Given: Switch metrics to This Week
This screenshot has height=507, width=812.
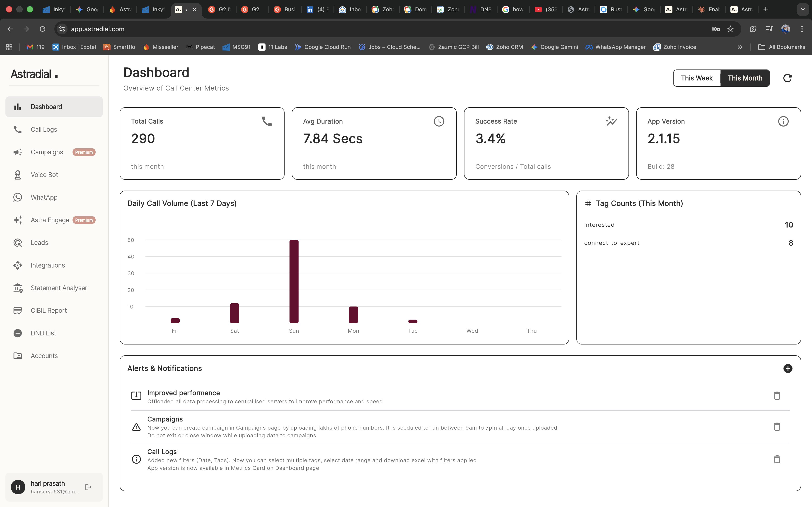Looking at the screenshot, I should (x=697, y=78).
